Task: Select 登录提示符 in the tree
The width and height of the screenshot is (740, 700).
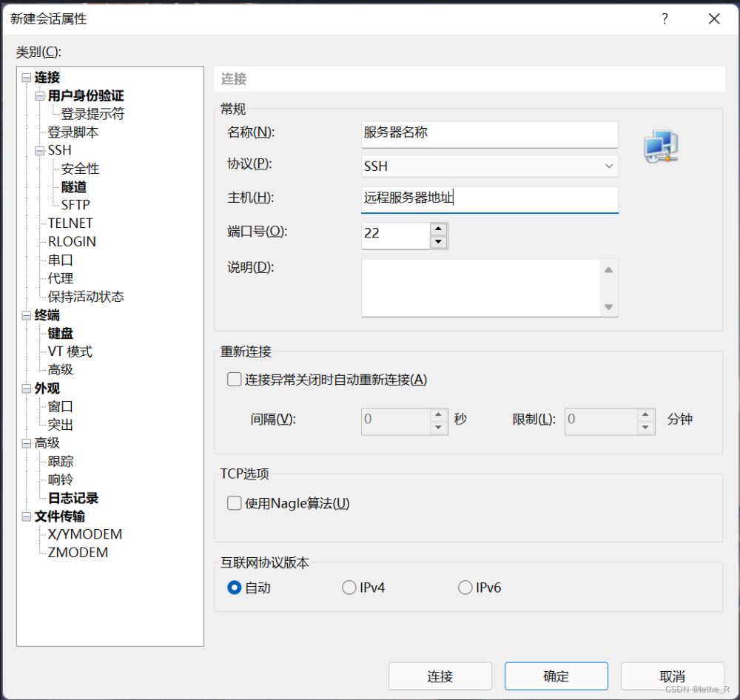Action: pos(92,114)
